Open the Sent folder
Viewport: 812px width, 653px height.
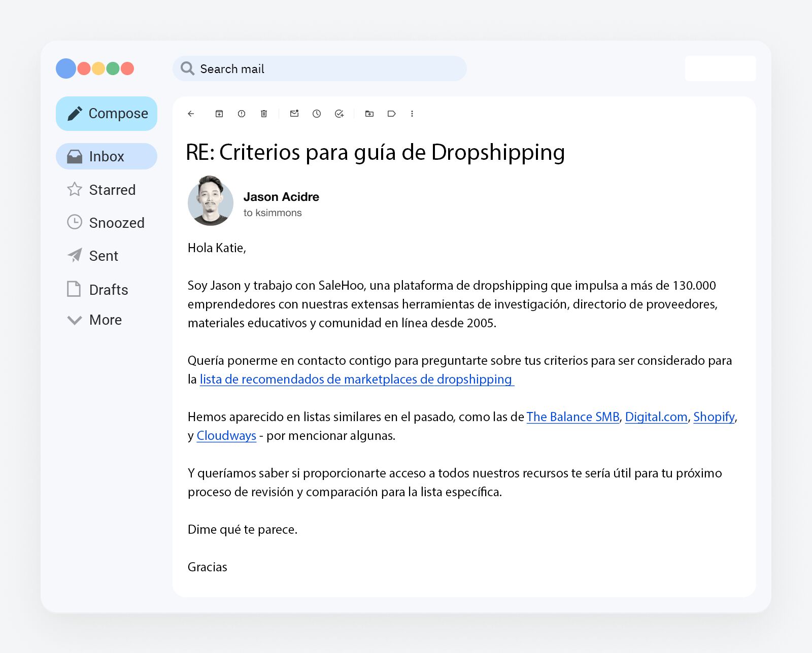103,256
